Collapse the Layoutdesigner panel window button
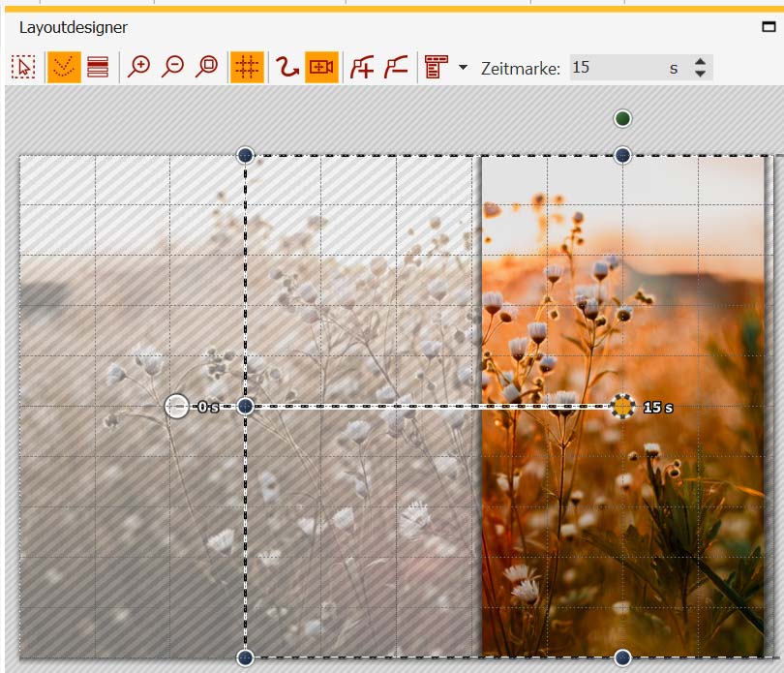The width and height of the screenshot is (784, 673). pos(769,28)
